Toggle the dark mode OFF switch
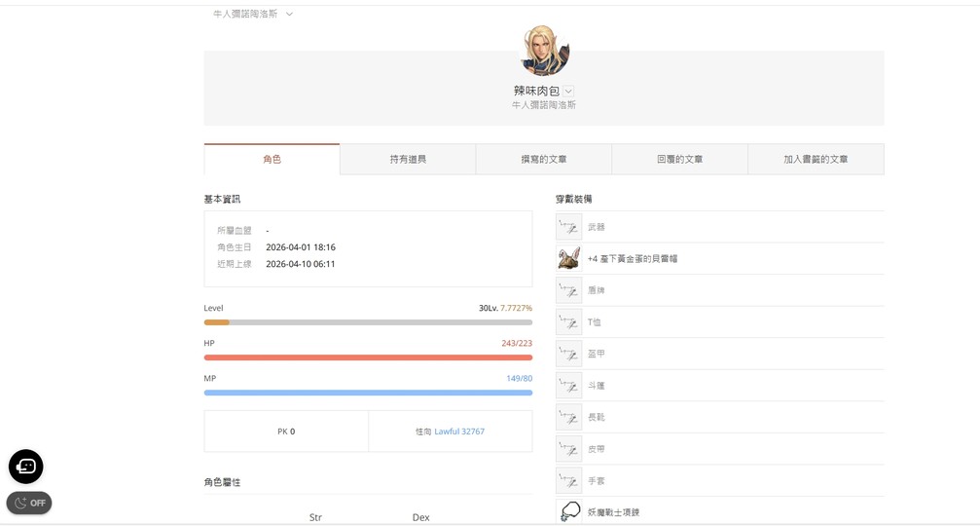Image resolution: width=980 pixels, height=526 pixels. click(29, 503)
